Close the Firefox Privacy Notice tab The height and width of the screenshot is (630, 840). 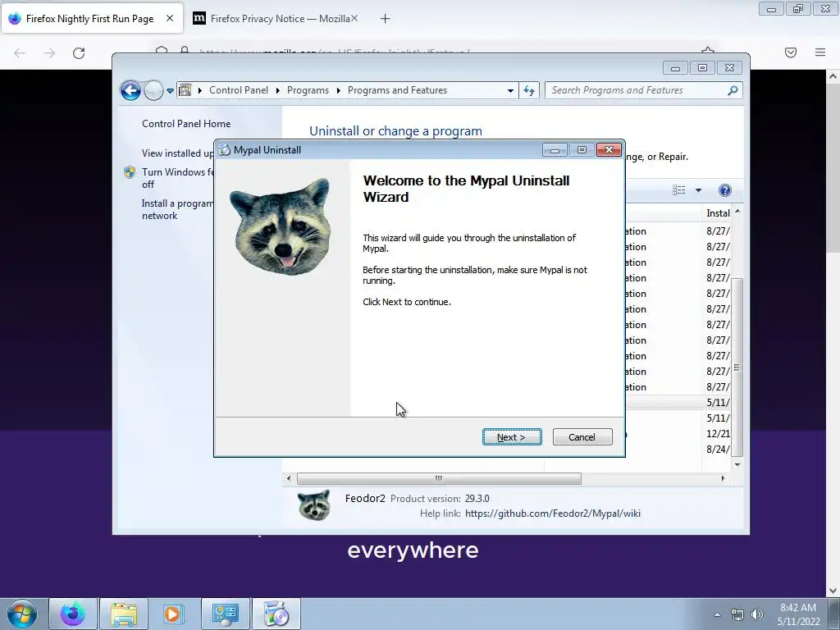tap(354, 18)
